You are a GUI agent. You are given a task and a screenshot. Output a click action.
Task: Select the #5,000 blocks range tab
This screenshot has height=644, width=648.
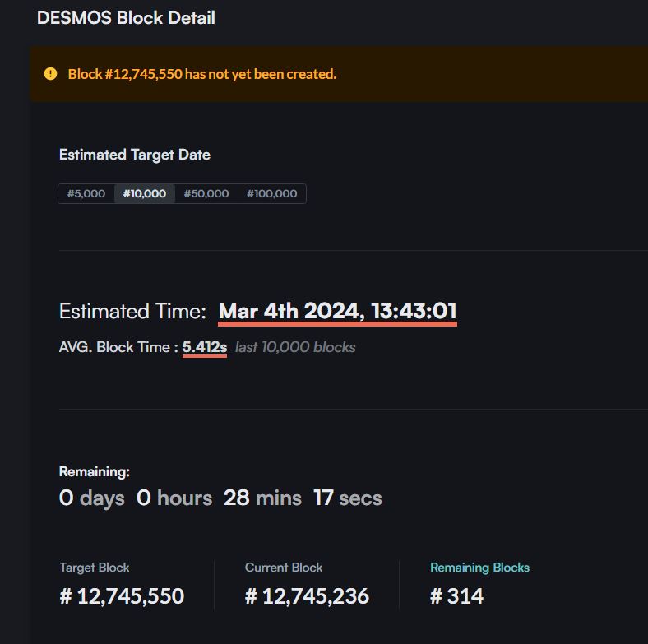(x=86, y=193)
